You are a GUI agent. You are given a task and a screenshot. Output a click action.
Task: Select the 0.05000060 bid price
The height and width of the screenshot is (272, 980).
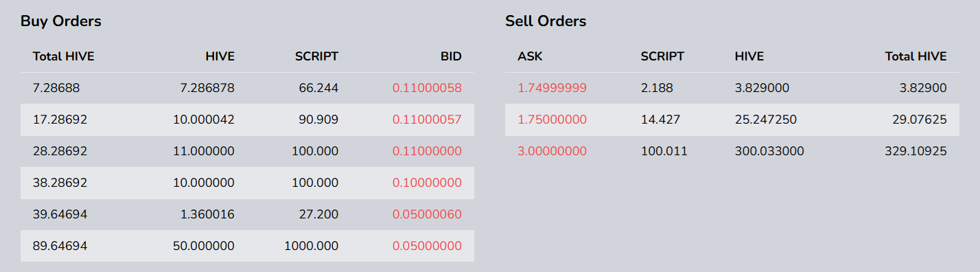427,214
